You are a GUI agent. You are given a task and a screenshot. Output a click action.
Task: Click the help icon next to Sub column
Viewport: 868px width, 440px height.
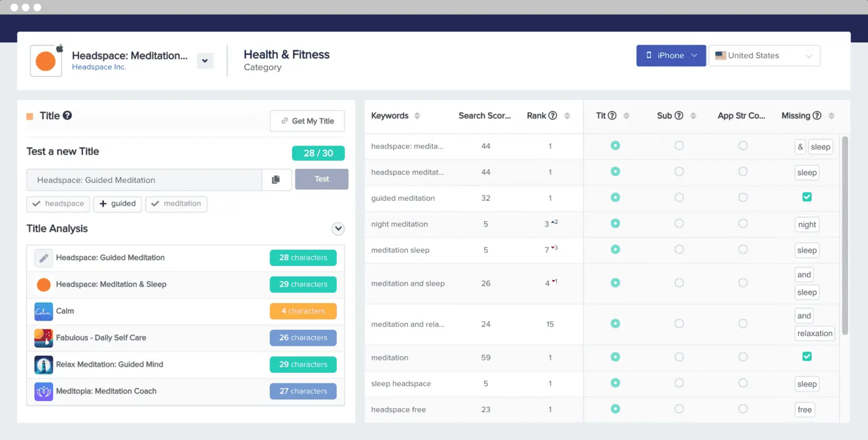tap(679, 116)
